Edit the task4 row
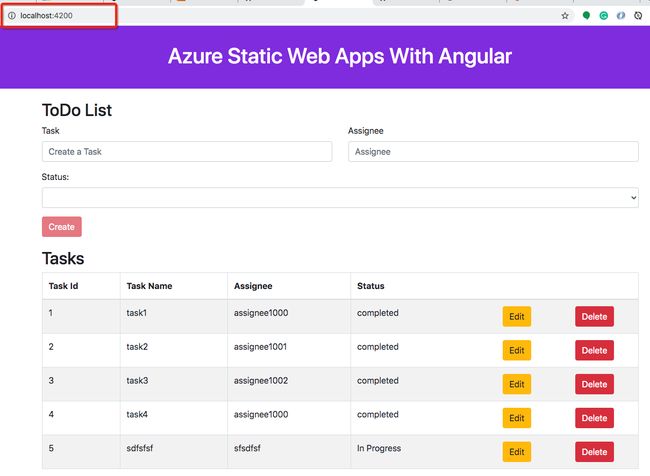The height and width of the screenshot is (476, 650). point(517,418)
